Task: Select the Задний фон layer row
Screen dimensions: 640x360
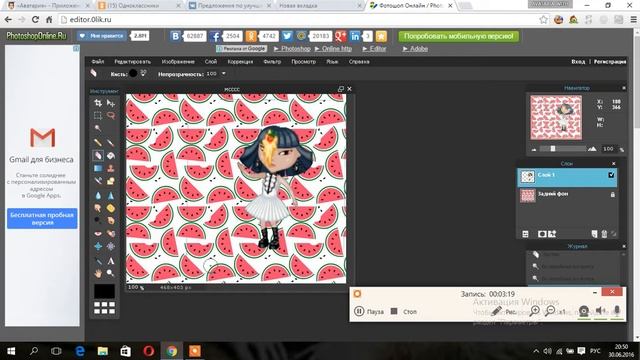Action: [x=567, y=196]
